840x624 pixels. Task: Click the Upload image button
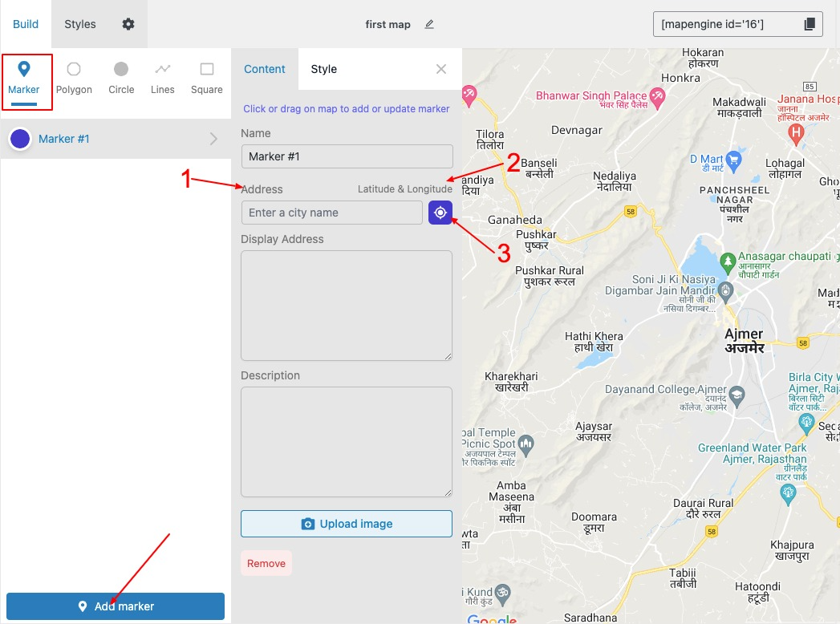click(x=347, y=524)
